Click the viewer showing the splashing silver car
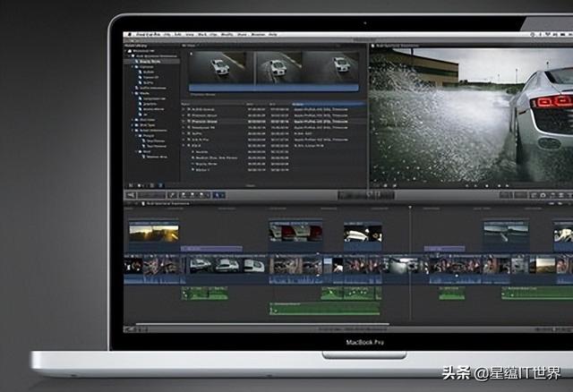The image size is (573, 392). coord(472,114)
